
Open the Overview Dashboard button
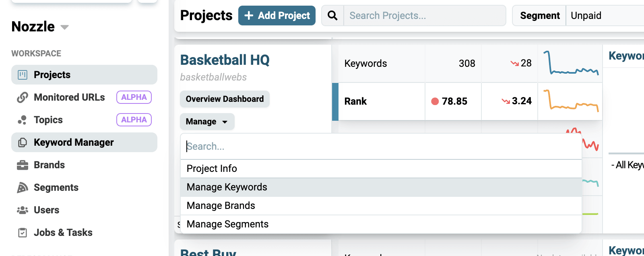click(225, 99)
